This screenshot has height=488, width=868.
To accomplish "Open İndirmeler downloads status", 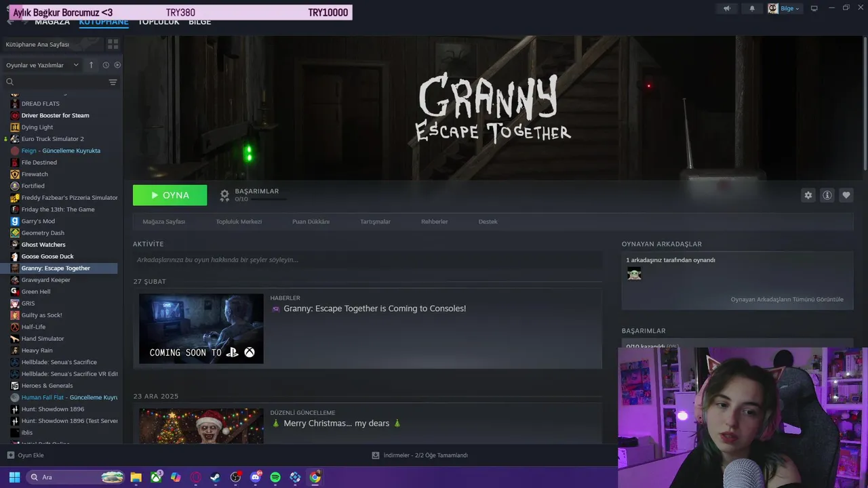I will tap(420, 455).
